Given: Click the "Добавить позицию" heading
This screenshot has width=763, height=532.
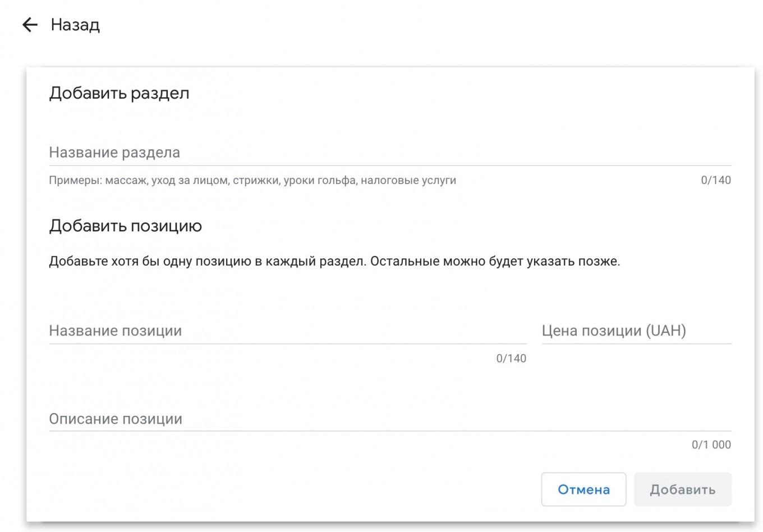Looking at the screenshot, I should pos(125,226).
